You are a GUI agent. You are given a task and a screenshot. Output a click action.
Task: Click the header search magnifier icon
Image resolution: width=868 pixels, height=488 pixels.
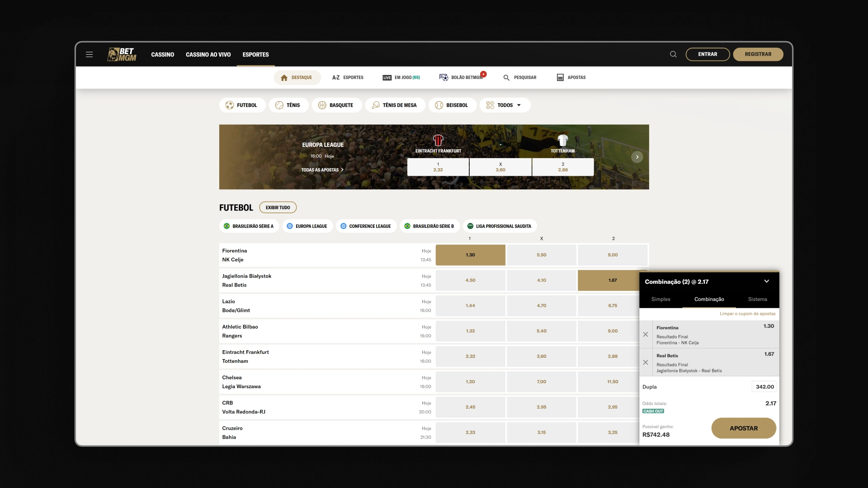[x=673, y=54]
